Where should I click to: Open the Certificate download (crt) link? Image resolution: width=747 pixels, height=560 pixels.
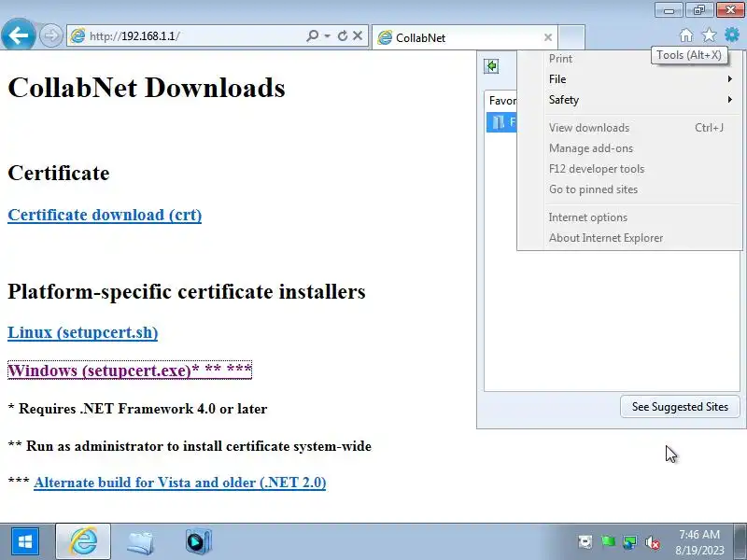[x=105, y=215]
